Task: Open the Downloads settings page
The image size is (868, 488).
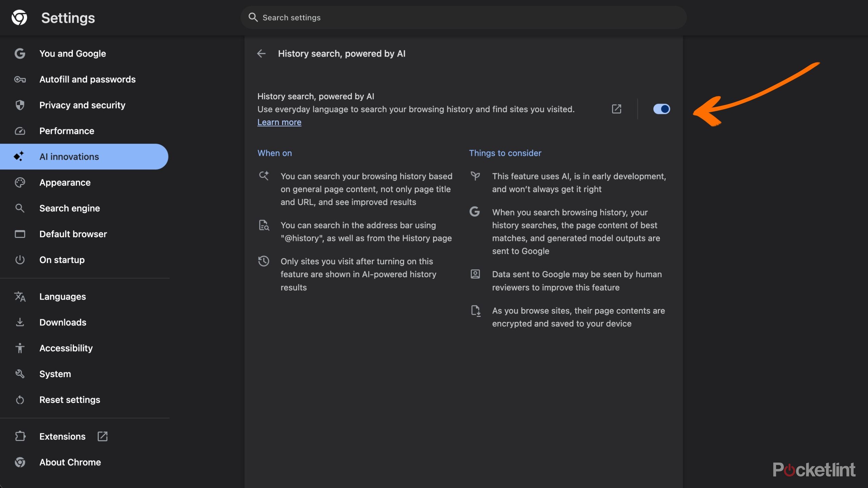Action: click(63, 322)
